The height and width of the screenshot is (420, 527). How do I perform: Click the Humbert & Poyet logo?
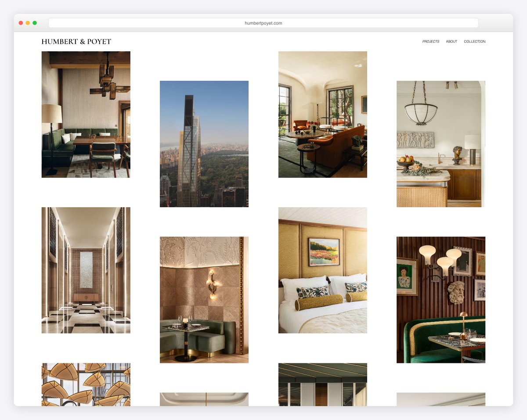point(76,42)
